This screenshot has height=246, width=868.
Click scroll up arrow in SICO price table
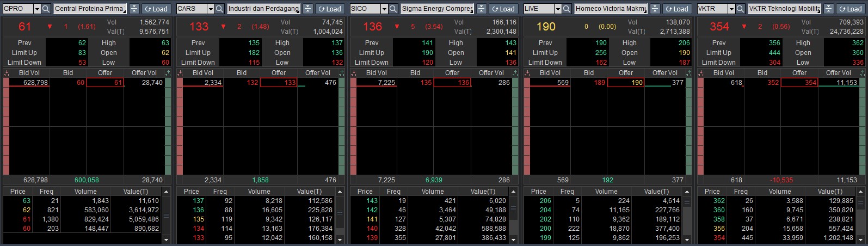pyautogui.click(x=513, y=192)
